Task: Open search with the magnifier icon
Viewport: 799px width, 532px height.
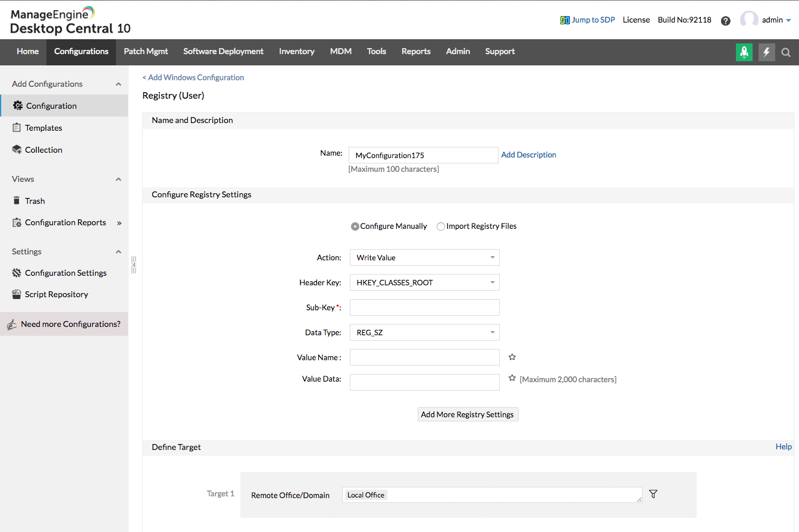Action: pos(786,52)
